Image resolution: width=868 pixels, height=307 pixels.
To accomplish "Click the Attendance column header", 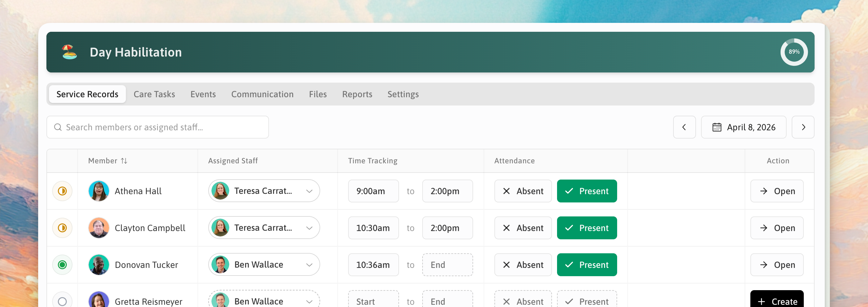I will [x=514, y=161].
